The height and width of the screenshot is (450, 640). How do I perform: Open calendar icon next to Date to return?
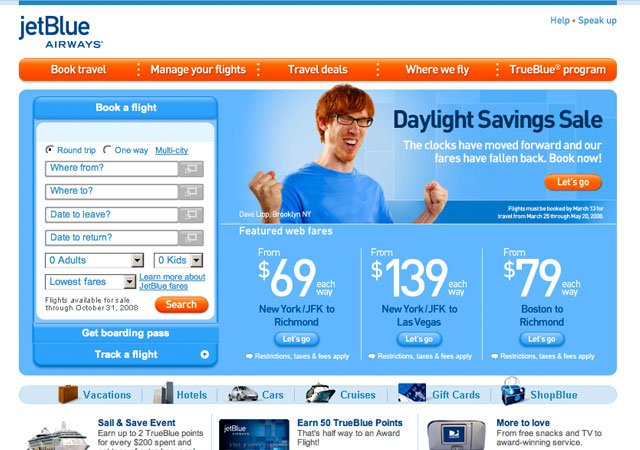click(191, 238)
